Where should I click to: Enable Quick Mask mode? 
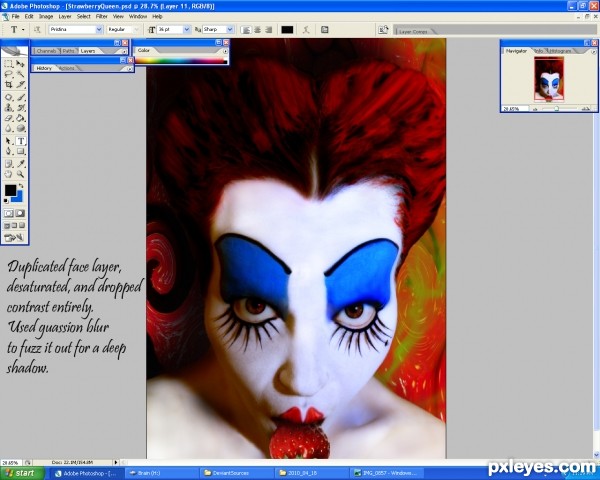[x=21, y=213]
